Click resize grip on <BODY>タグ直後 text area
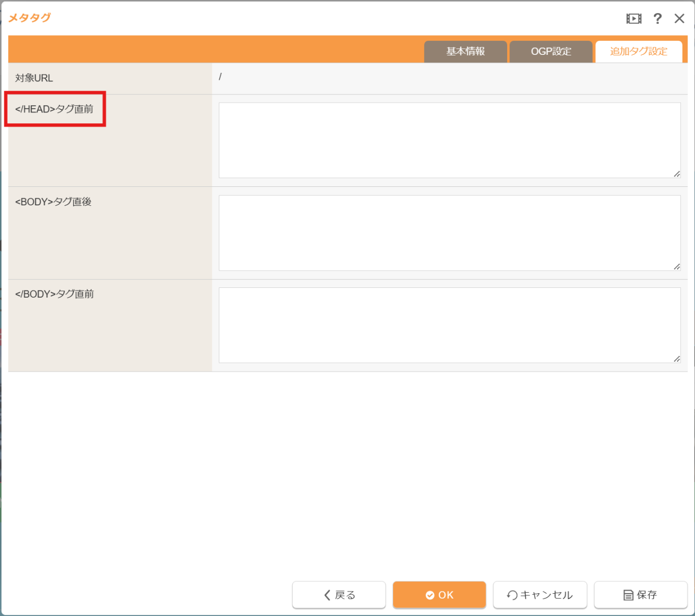 pos(677,267)
